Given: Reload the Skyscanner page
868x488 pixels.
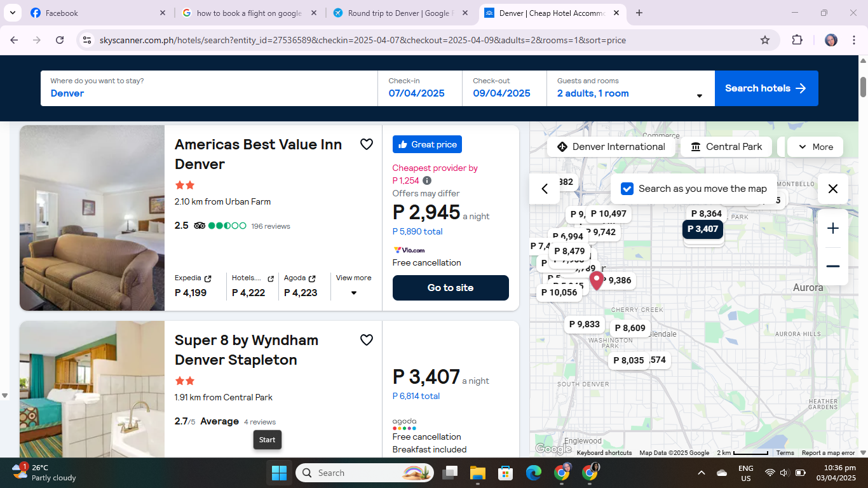Looking at the screenshot, I should pos(60,40).
